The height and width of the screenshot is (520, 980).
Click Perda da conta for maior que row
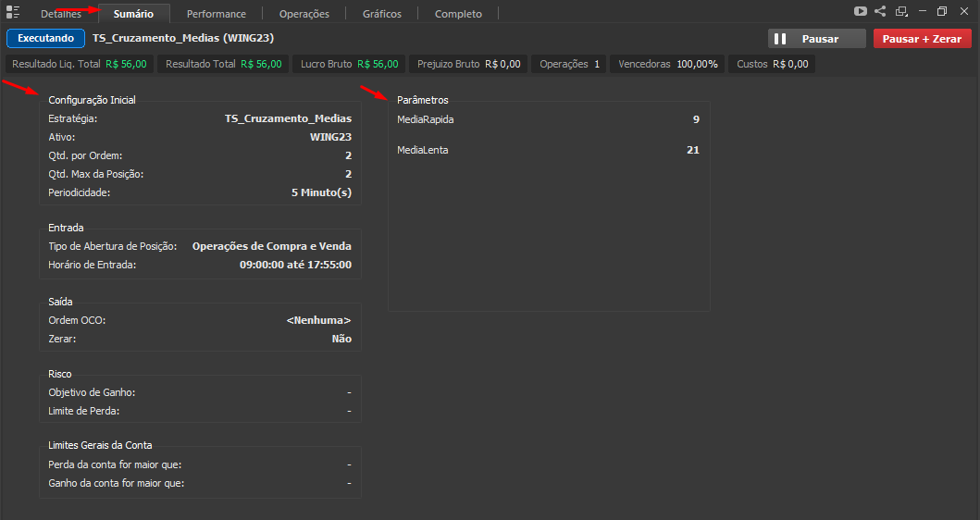[x=200, y=464]
